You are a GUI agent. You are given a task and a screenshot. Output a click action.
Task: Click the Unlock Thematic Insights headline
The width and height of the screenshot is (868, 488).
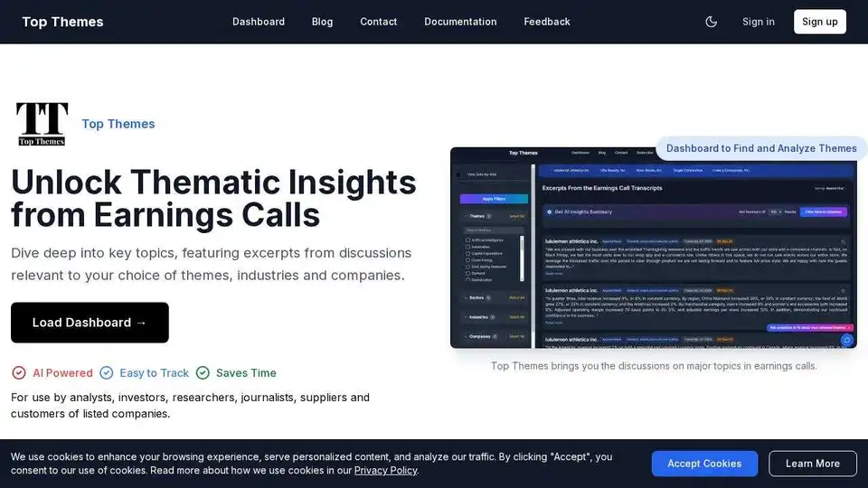point(213,198)
